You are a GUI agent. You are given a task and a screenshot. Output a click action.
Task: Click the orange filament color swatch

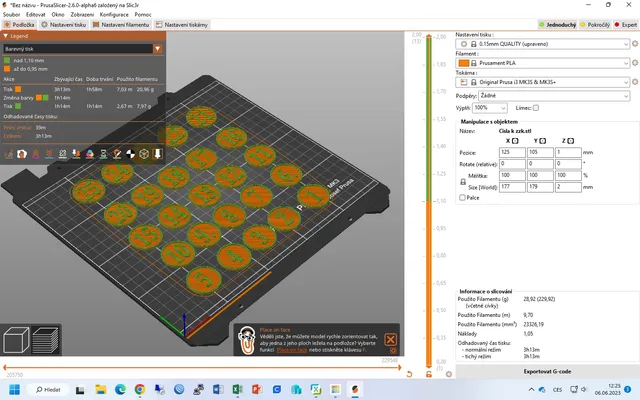[x=464, y=63]
